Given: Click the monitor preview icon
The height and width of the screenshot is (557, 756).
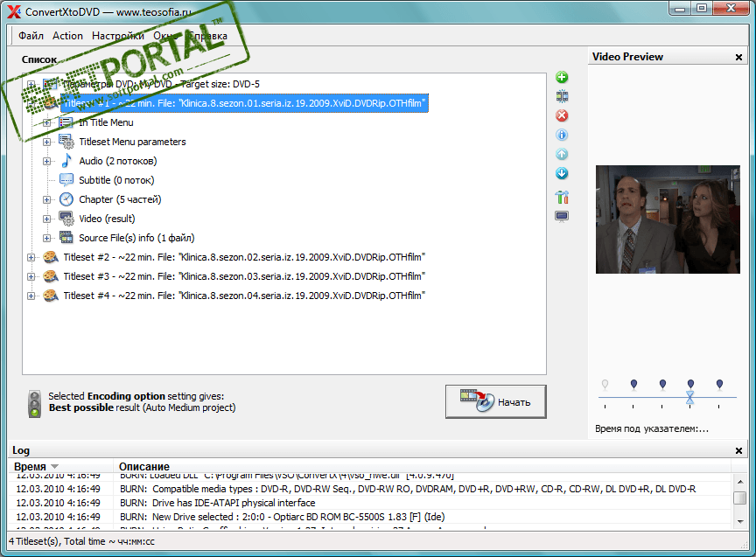Looking at the screenshot, I should point(562,216).
